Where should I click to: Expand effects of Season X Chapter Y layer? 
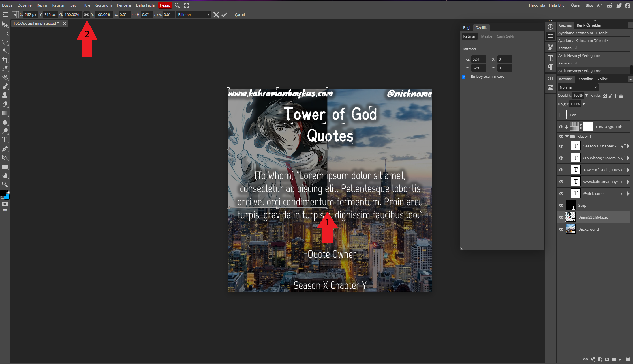628,146
